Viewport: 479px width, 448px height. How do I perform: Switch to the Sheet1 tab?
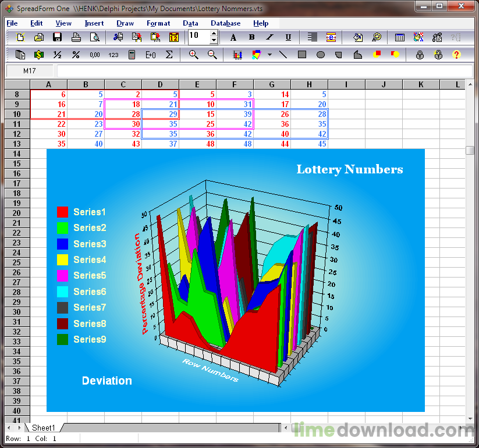coord(44,428)
